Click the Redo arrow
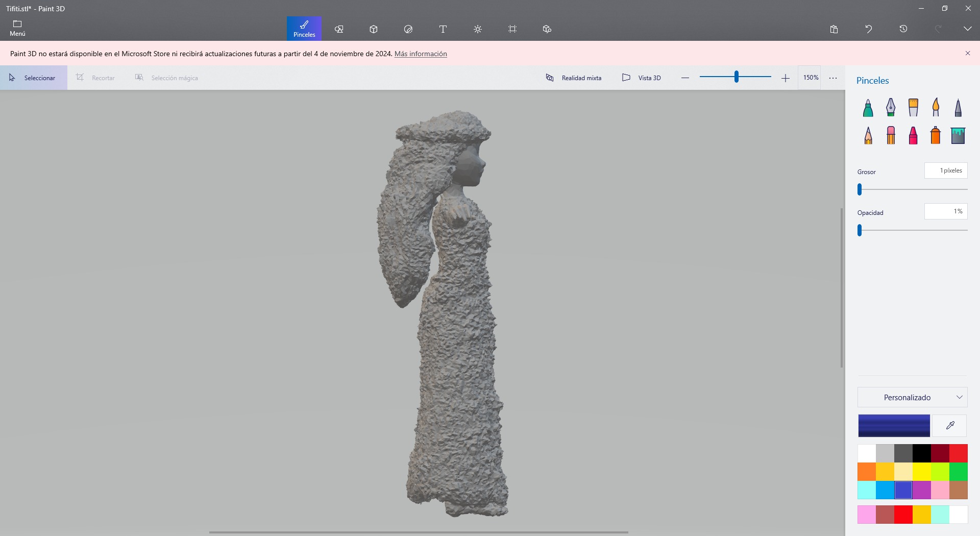 click(938, 29)
